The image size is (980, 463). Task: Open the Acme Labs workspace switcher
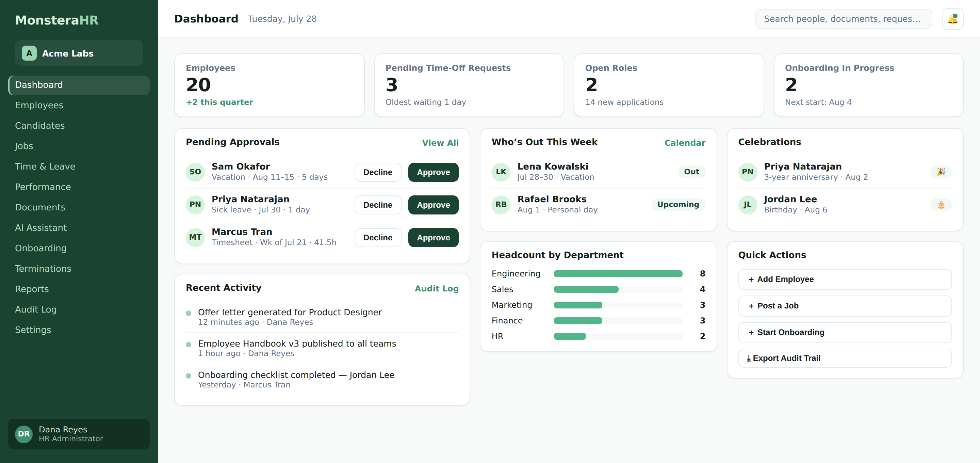point(79,53)
